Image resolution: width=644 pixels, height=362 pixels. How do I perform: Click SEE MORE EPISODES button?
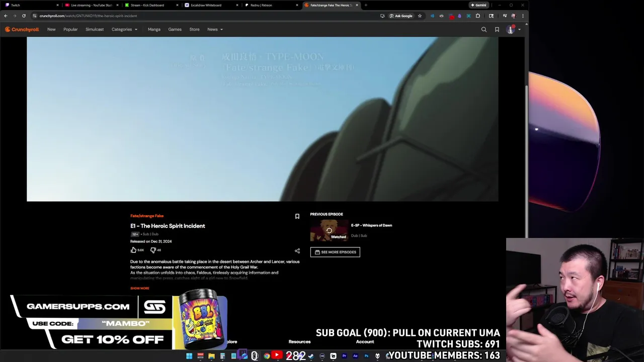coord(335,252)
